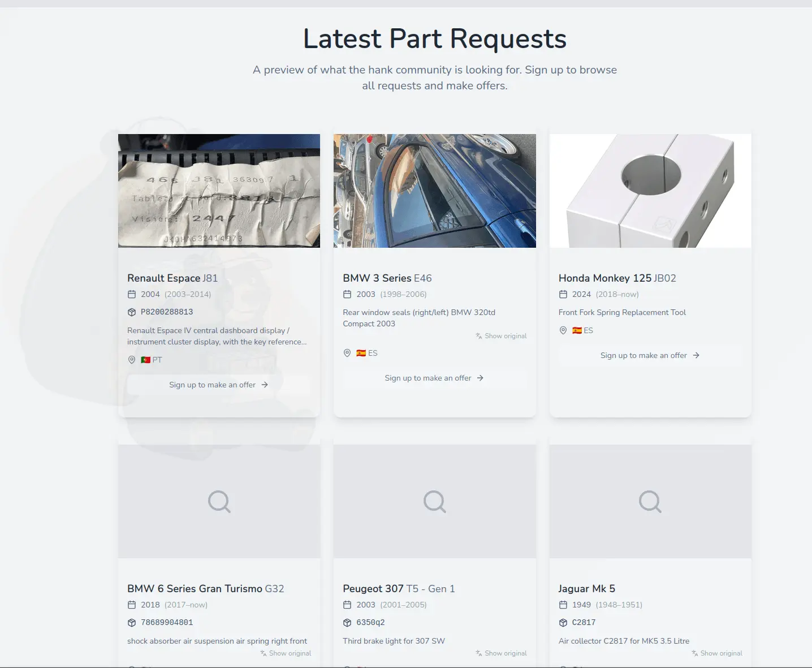Click the location pin on BMW 3 Series card
The image size is (812, 668).
pyautogui.click(x=347, y=353)
